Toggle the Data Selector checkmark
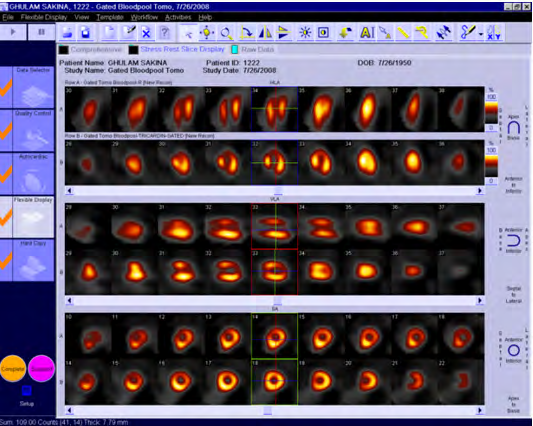The width and height of the screenshot is (533, 426). point(6,87)
